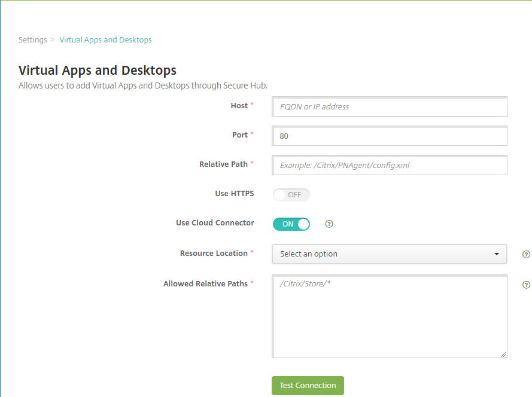Enable the Use HTTPS switch
This screenshot has width=532, height=397.
point(291,195)
